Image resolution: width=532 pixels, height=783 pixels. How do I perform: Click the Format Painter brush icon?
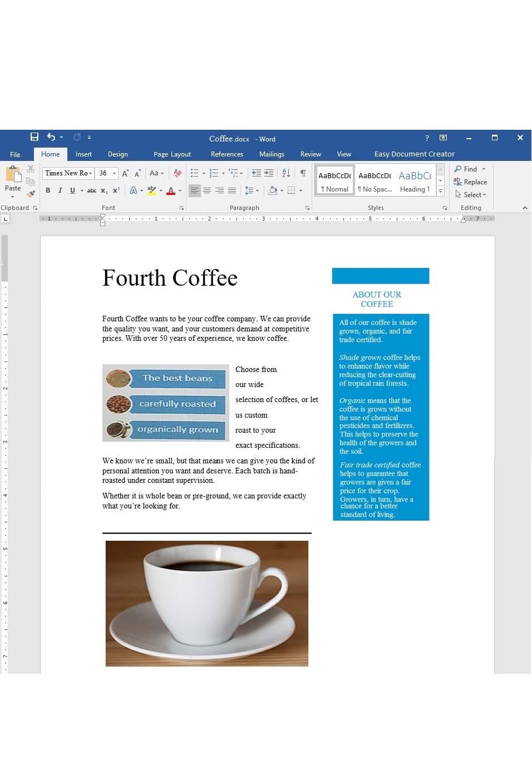[x=31, y=194]
